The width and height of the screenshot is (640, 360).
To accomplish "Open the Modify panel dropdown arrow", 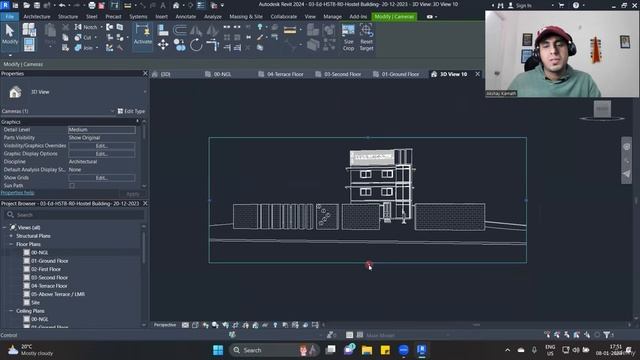I will [10, 55].
